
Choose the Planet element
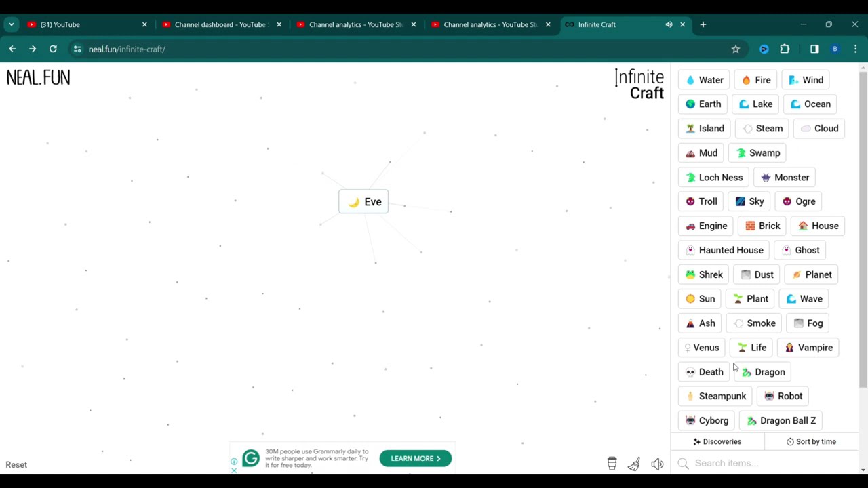click(811, 274)
